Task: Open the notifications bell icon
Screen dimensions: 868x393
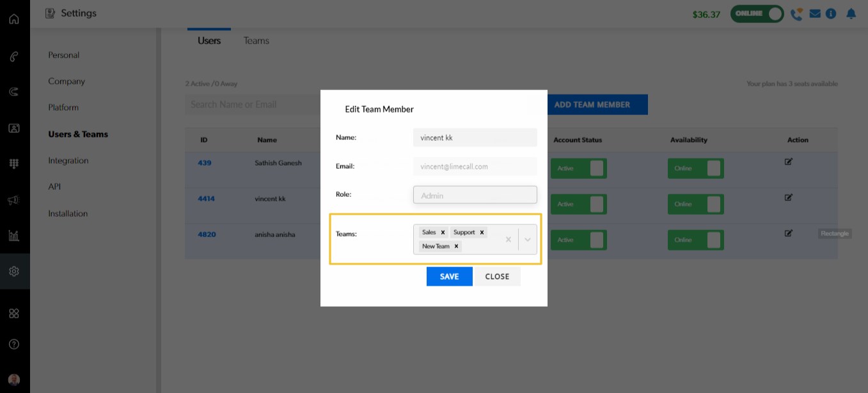Action: (851, 13)
